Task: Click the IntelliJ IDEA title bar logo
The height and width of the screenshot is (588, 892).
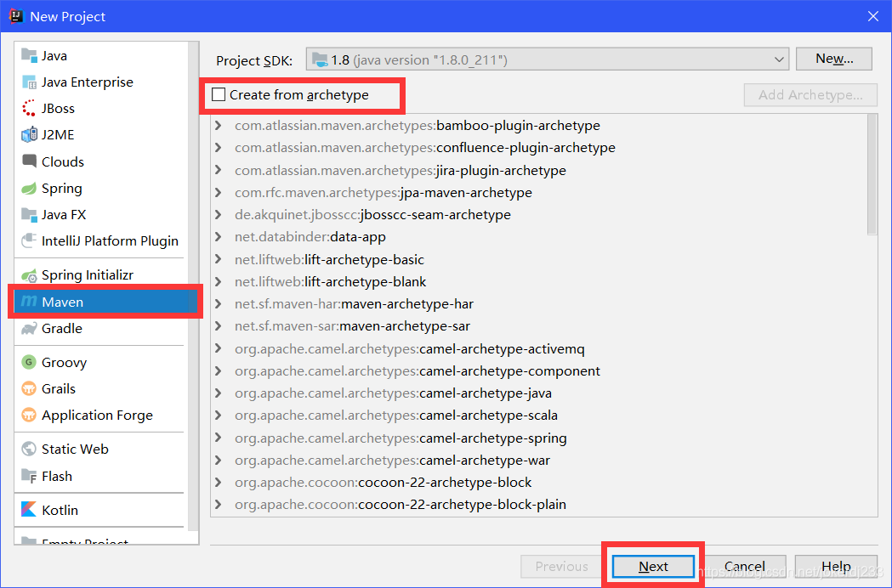Action: click(16, 16)
